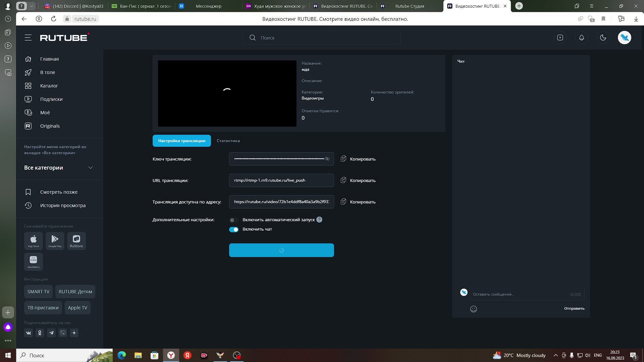644x362 pixels.
Task: Copy the stream key via copy icon
Action: [x=343, y=159]
